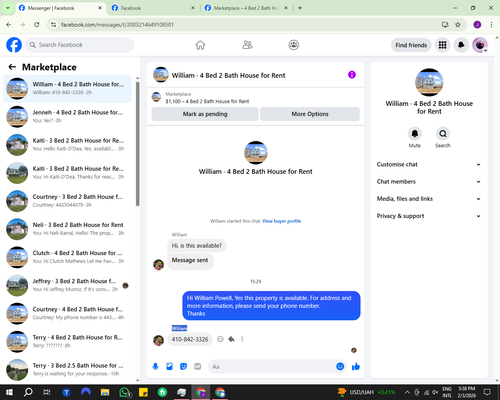Expand the Chat members section

[x=429, y=182]
